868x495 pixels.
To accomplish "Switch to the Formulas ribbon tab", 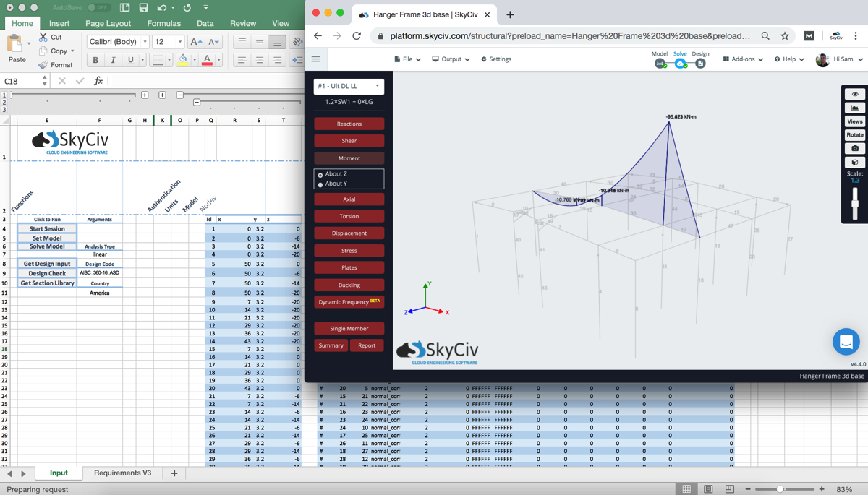I will coord(163,23).
